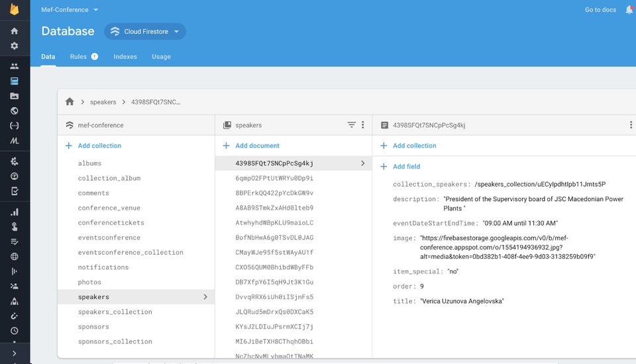This screenshot has height=364, width=636.
Task: Open speakers collection three-dot menu
Action: [362, 125]
